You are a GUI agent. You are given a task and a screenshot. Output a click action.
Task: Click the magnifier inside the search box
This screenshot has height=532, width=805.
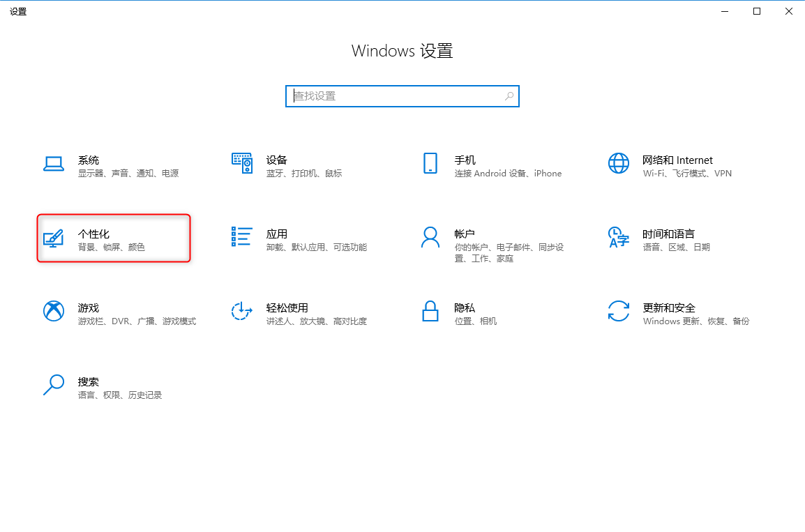(x=509, y=96)
